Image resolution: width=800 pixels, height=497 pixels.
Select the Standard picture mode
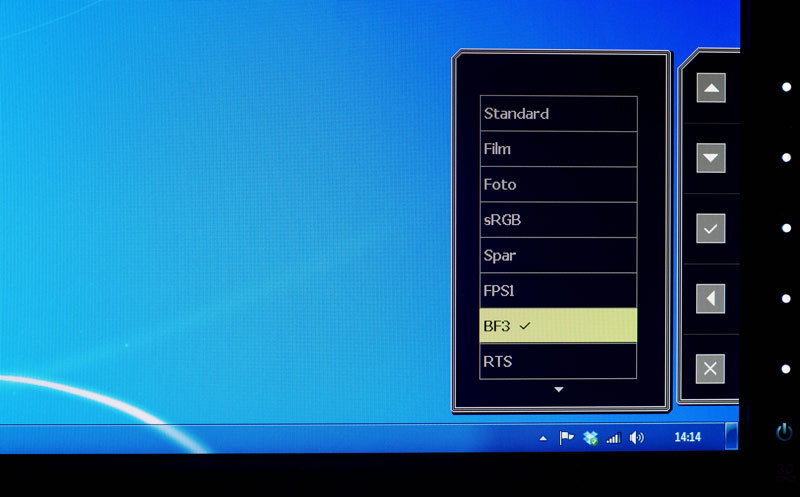click(x=558, y=113)
